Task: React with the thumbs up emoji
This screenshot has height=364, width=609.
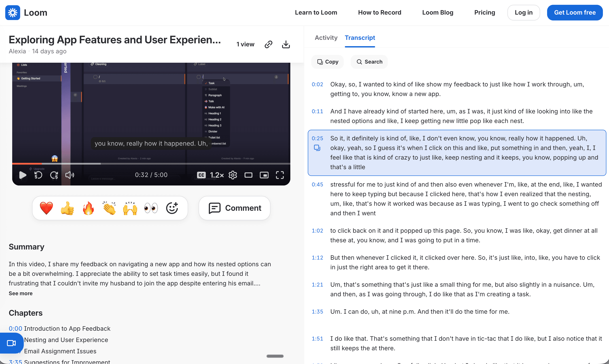Action: (x=67, y=208)
